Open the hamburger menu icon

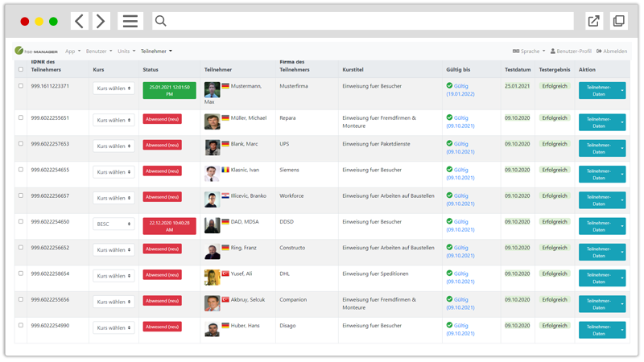point(130,21)
